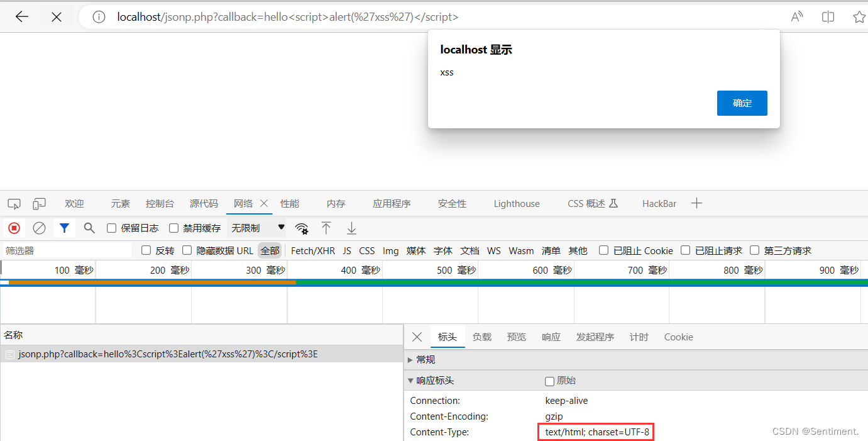
Task: Add more tools with plus icon
Action: 696,203
